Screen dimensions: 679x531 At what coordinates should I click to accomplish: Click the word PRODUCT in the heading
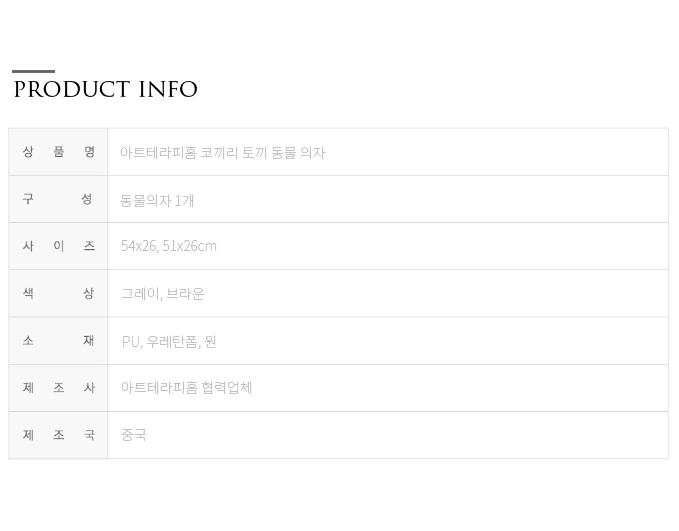pos(72,90)
